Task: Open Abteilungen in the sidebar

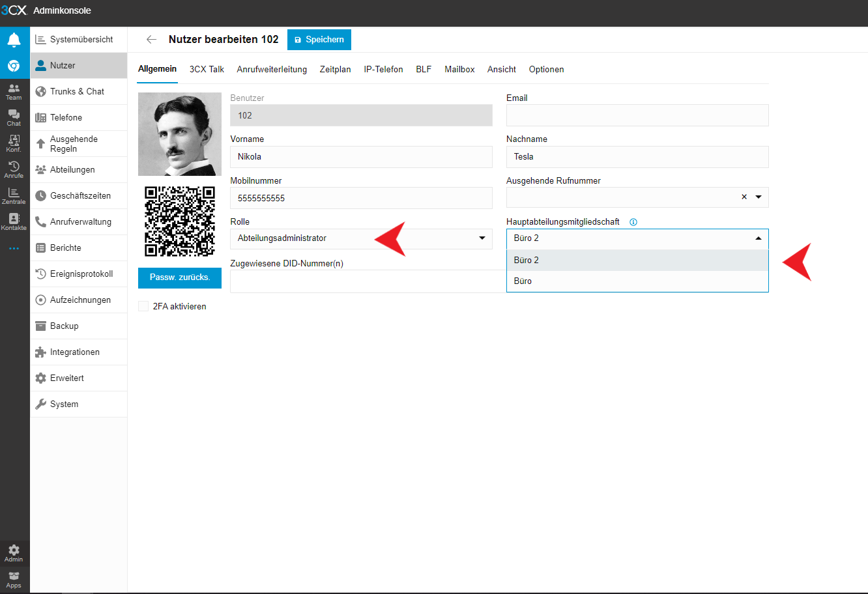Action: (72, 170)
